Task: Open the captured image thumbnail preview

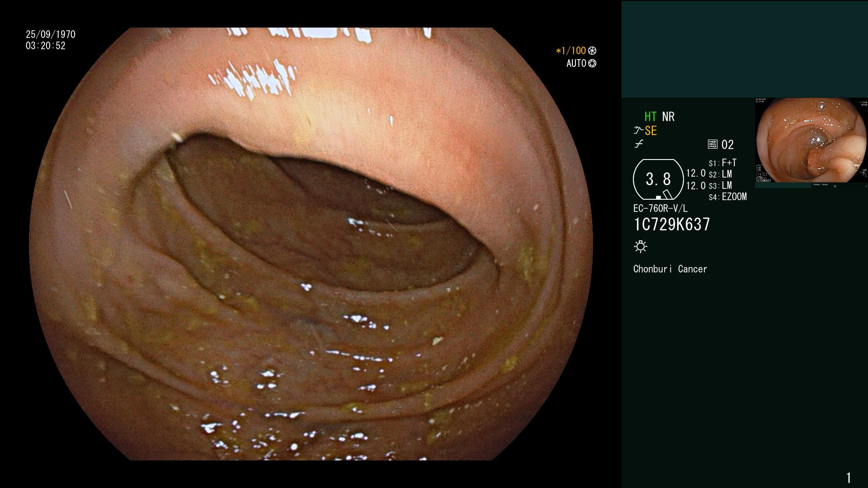Action: 811,142
